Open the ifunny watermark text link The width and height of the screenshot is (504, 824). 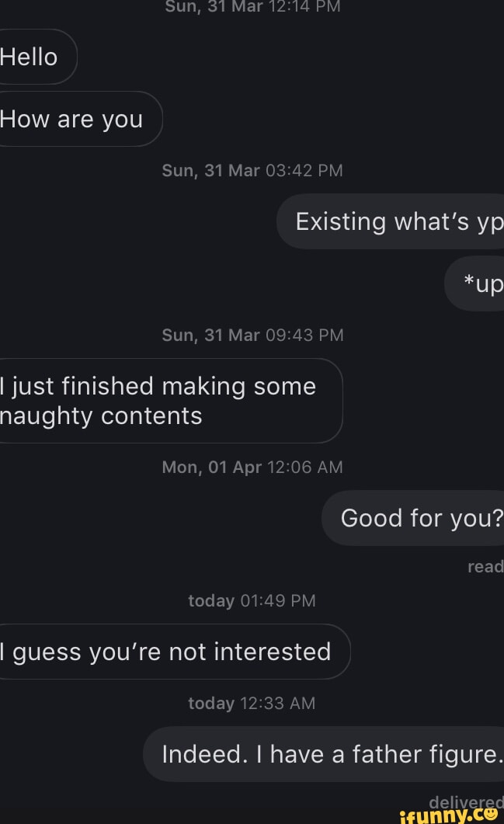pyautogui.click(x=438, y=814)
